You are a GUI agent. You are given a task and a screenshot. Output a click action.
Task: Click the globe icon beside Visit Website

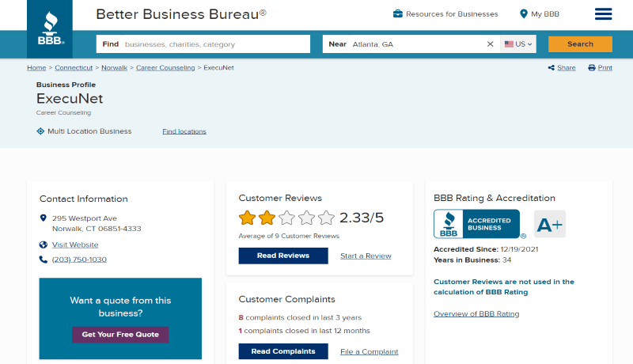[x=44, y=245]
